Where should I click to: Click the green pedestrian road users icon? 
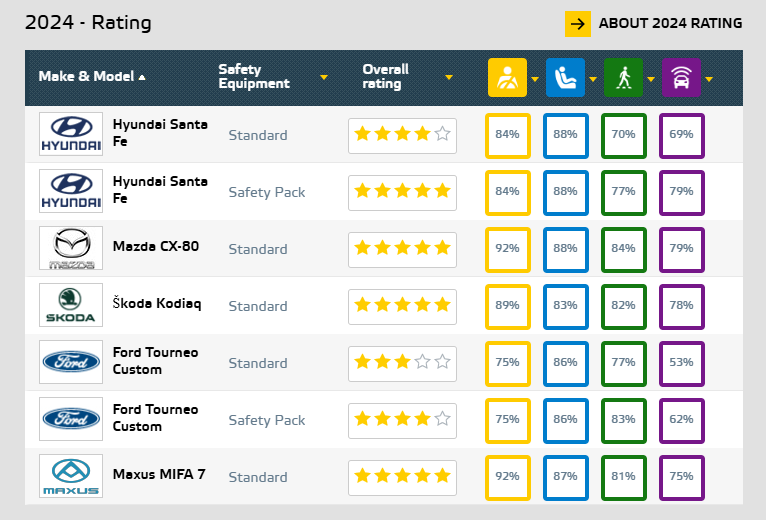623,77
